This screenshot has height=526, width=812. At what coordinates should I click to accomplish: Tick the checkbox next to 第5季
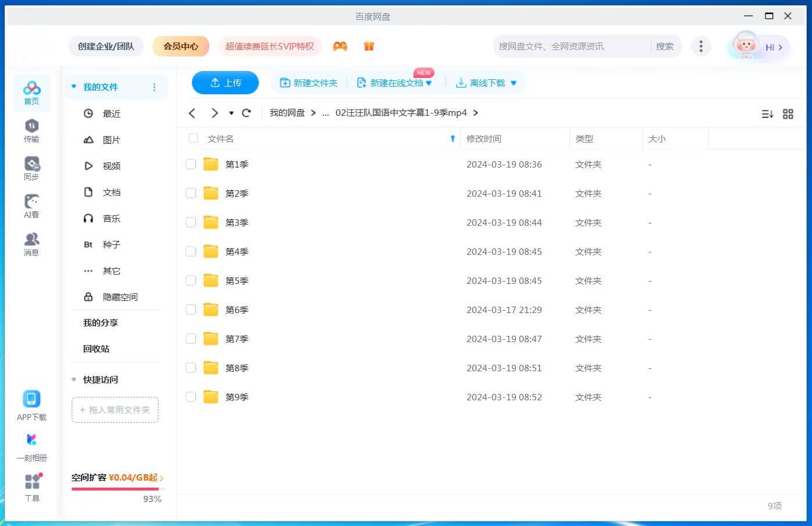pos(191,280)
